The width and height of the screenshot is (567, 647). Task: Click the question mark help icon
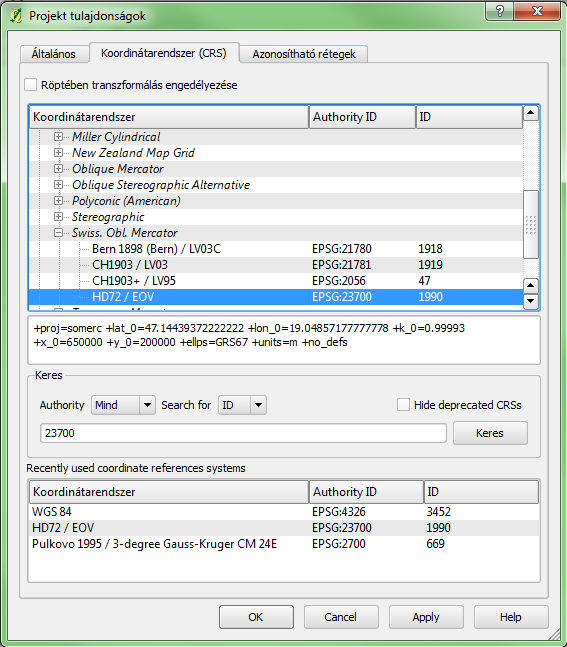(499, 11)
